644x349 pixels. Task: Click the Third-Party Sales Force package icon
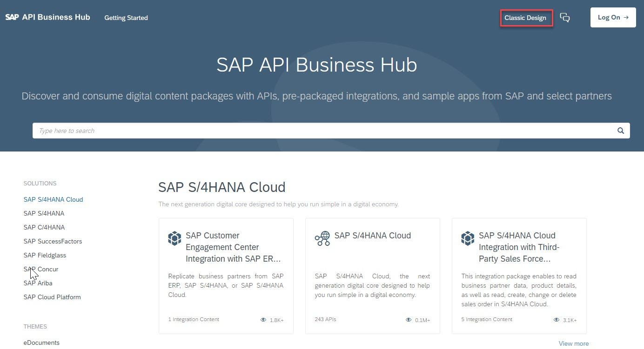tap(468, 238)
